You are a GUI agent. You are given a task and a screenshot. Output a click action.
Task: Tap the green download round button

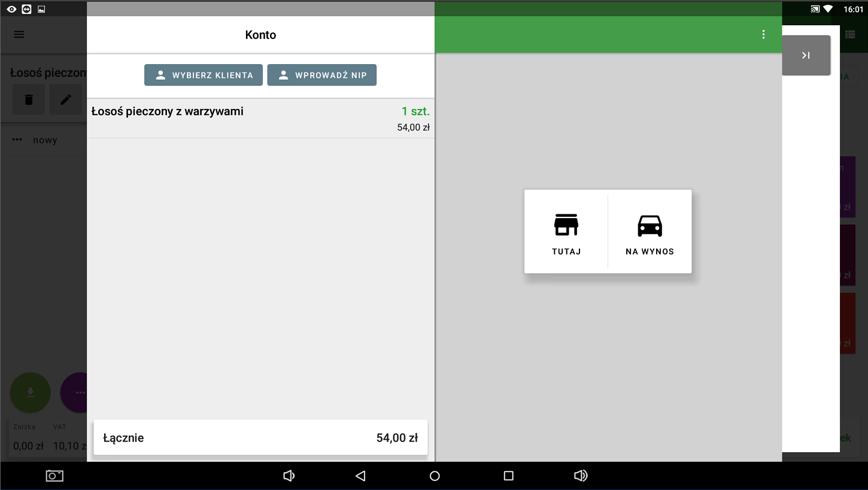pos(31,392)
